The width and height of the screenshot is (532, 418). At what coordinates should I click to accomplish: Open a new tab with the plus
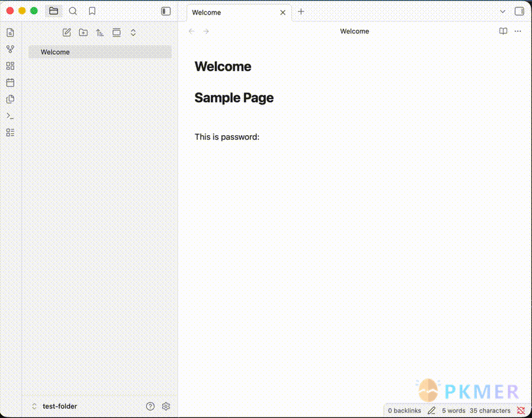(301, 11)
